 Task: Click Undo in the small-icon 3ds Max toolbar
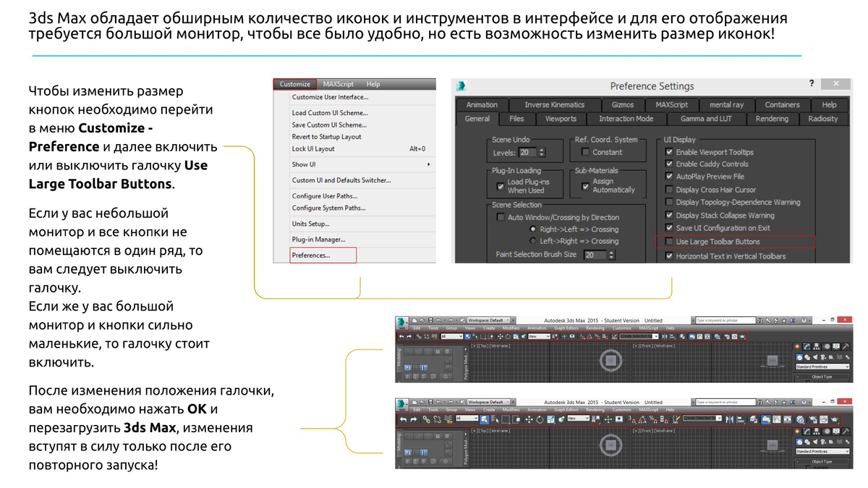(x=401, y=337)
